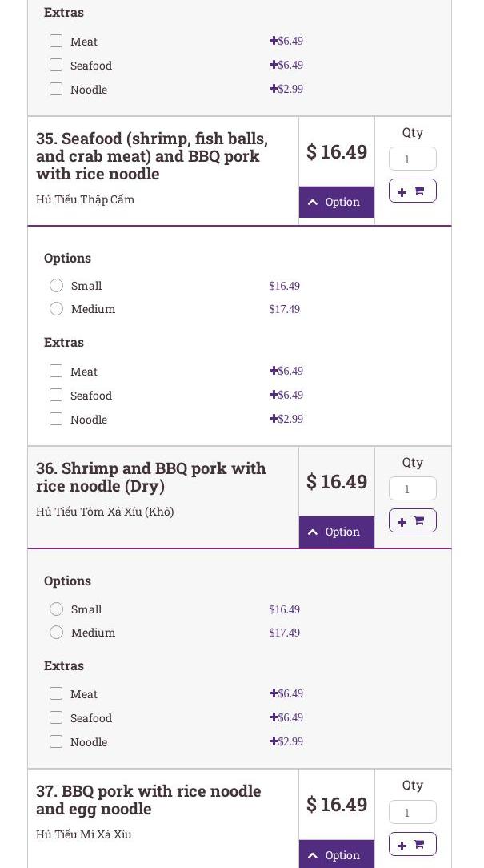Image resolution: width=484 pixels, height=868 pixels.
Task: Click quantity field for item 35
Action: (x=412, y=159)
